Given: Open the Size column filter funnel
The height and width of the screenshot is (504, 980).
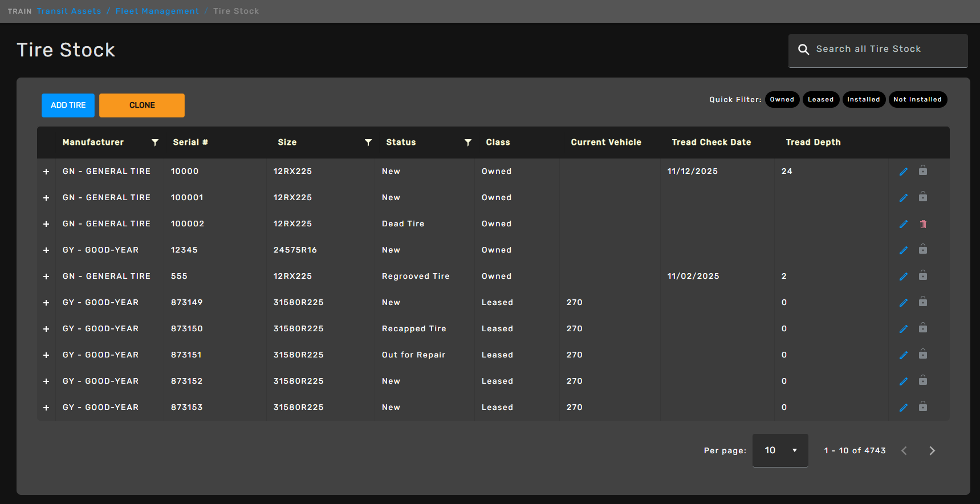Looking at the screenshot, I should click(368, 143).
